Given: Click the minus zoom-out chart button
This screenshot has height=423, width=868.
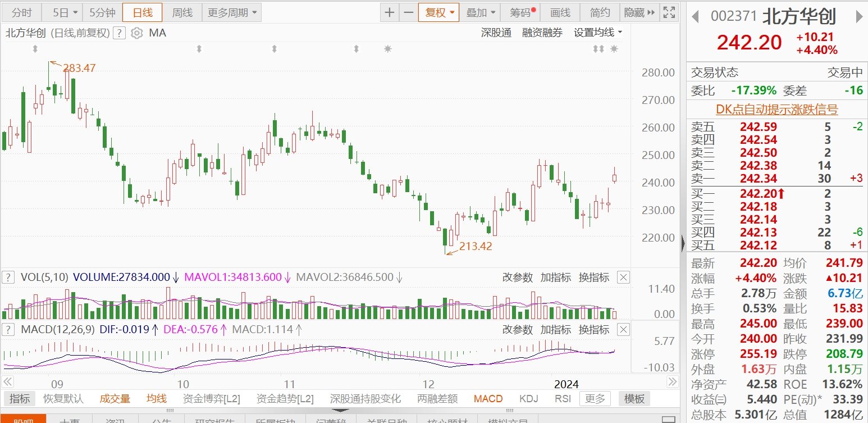Looking at the screenshot, I should (x=408, y=12).
